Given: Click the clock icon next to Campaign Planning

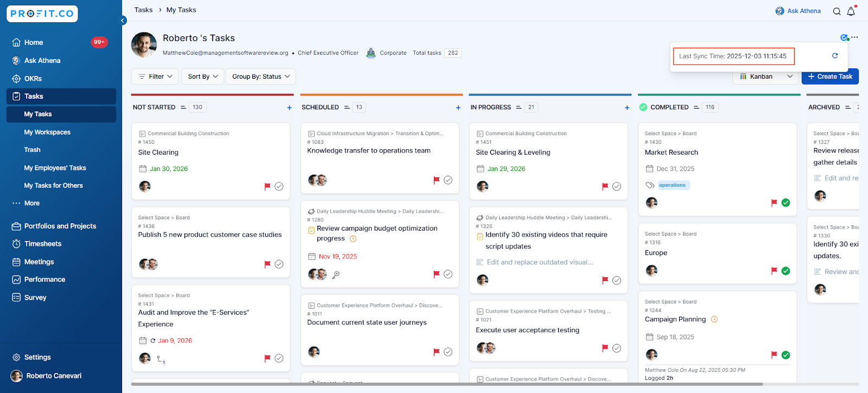Looking at the screenshot, I should (714, 319).
